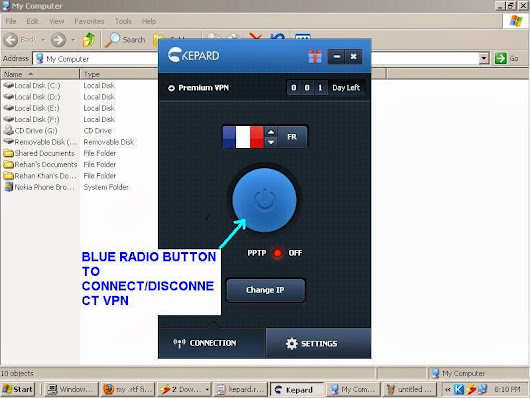Select the Rehan's Documents folder
Viewport: 530px width, 398px height.
pos(41,164)
